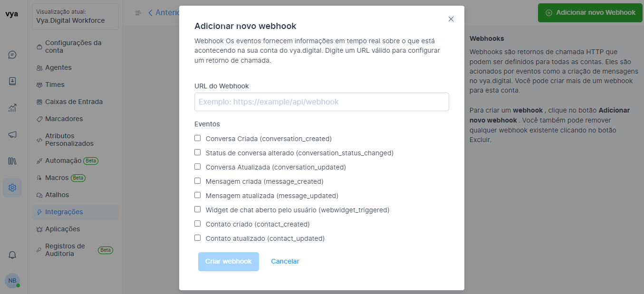The height and width of the screenshot is (294, 644).
Task: Toggle the sidebar menu hamburger icon
Action: pyautogui.click(x=138, y=13)
